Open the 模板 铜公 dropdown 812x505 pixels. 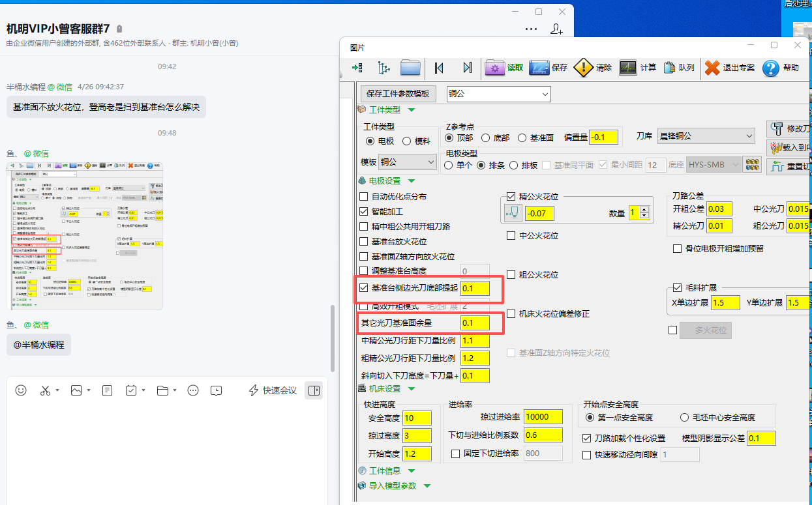[408, 162]
